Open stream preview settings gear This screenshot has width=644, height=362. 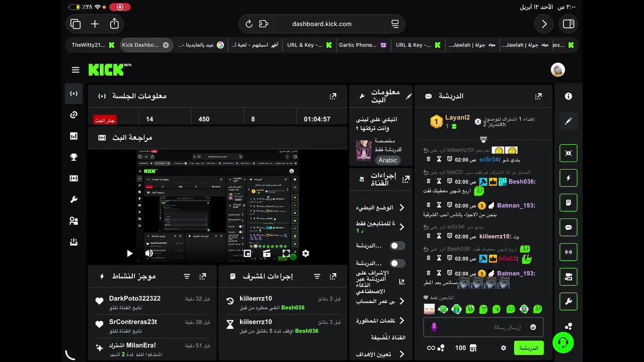[x=305, y=253]
